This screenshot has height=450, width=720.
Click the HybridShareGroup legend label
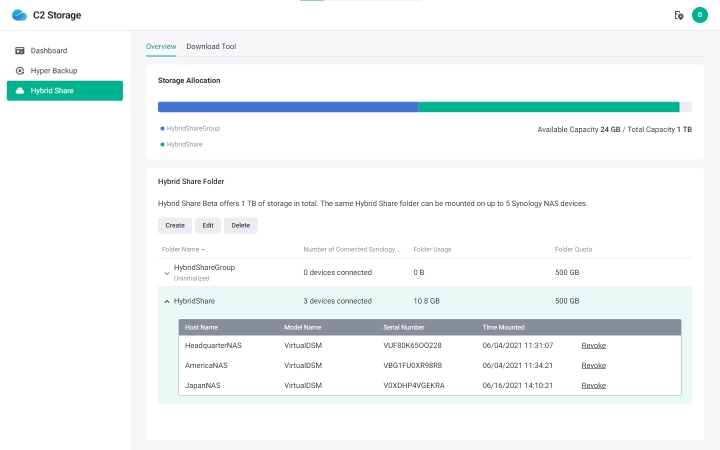pos(193,129)
